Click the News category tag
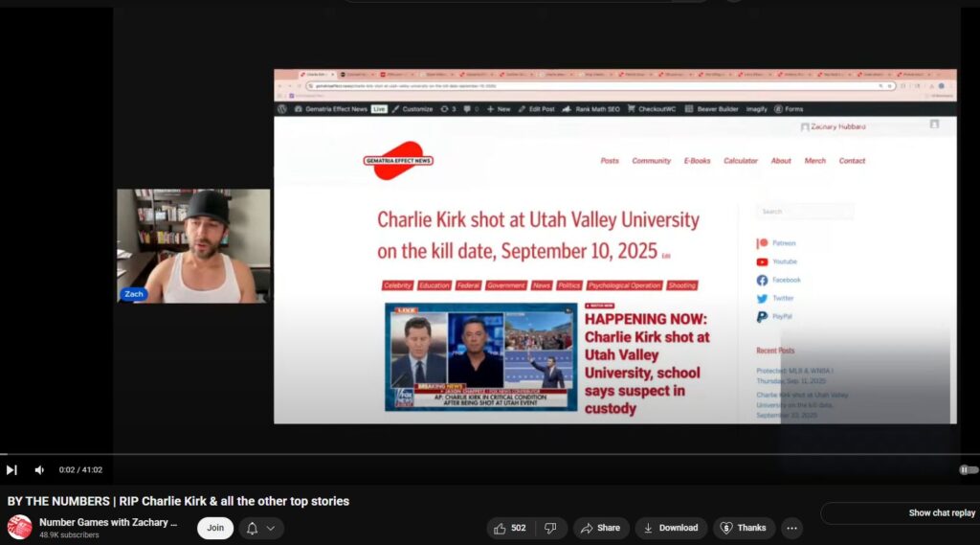 542,285
